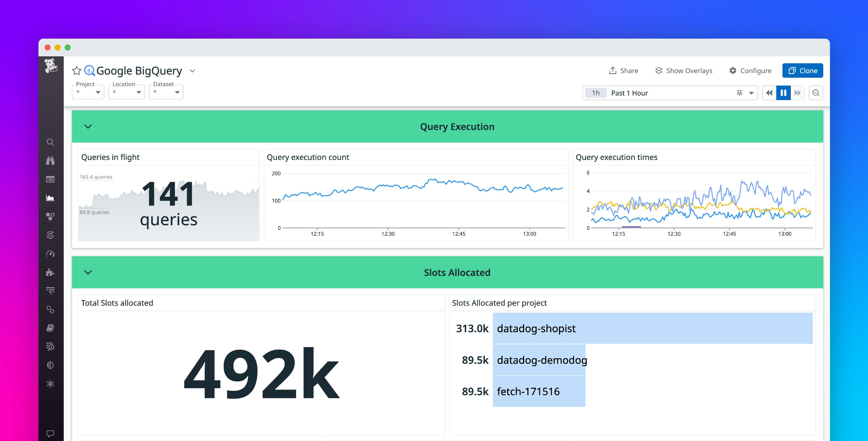868x441 pixels.
Task: Open Security via the shield icon
Action: 50,365
